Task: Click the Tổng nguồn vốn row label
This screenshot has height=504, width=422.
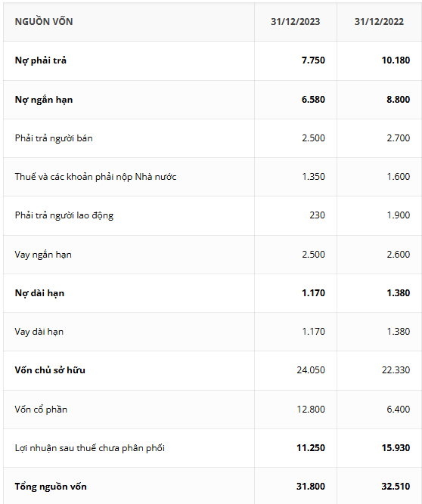Action: click(51, 487)
